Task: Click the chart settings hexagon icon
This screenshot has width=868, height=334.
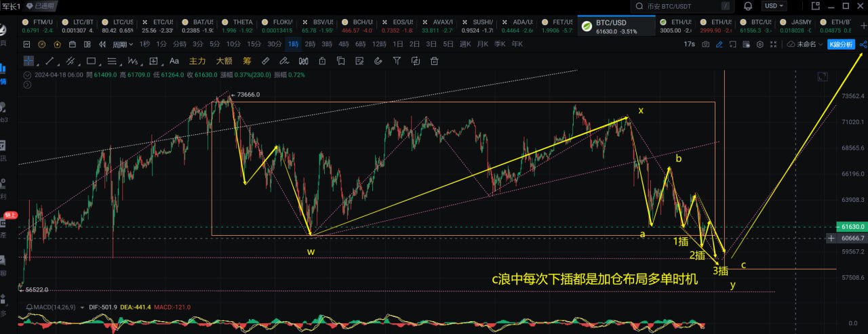Action: coord(760,44)
